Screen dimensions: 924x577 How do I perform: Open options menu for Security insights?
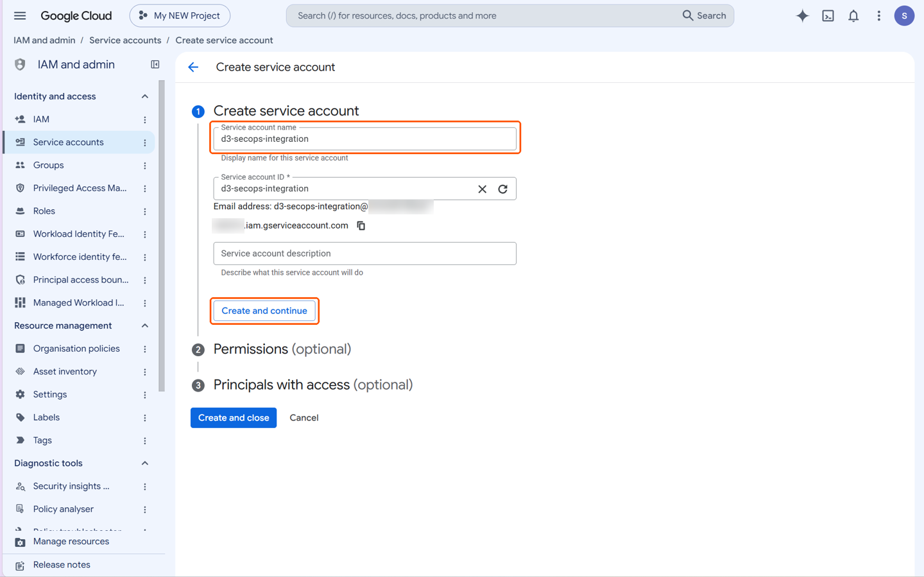(145, 487)
